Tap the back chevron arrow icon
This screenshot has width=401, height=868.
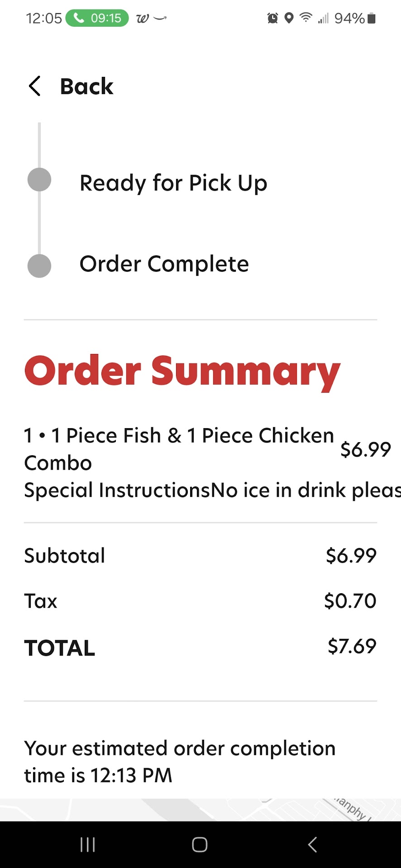coord(35,86)
